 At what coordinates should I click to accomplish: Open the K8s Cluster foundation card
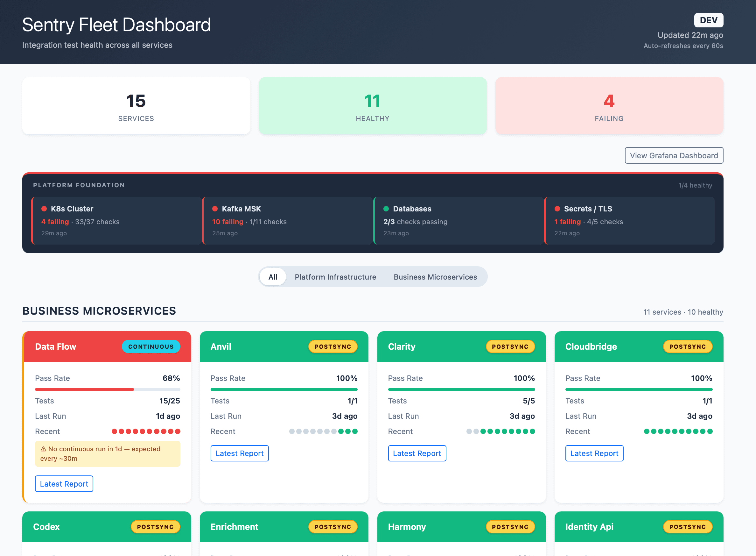[116, 220]
